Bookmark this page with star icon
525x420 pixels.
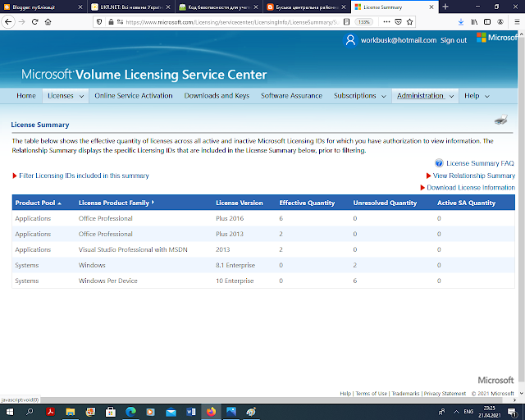click(409, 22)
